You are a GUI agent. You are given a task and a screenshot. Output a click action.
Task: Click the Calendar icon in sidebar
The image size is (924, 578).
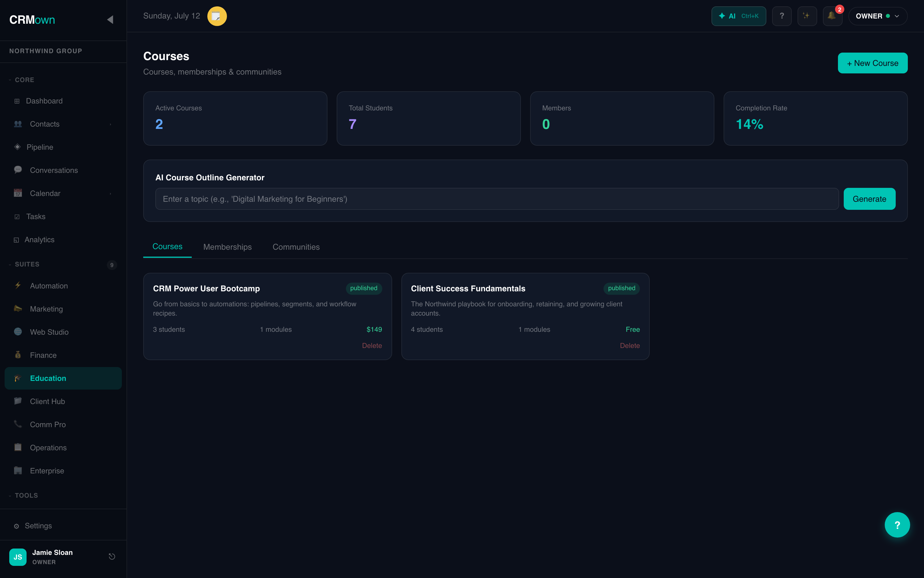point(18,193)
